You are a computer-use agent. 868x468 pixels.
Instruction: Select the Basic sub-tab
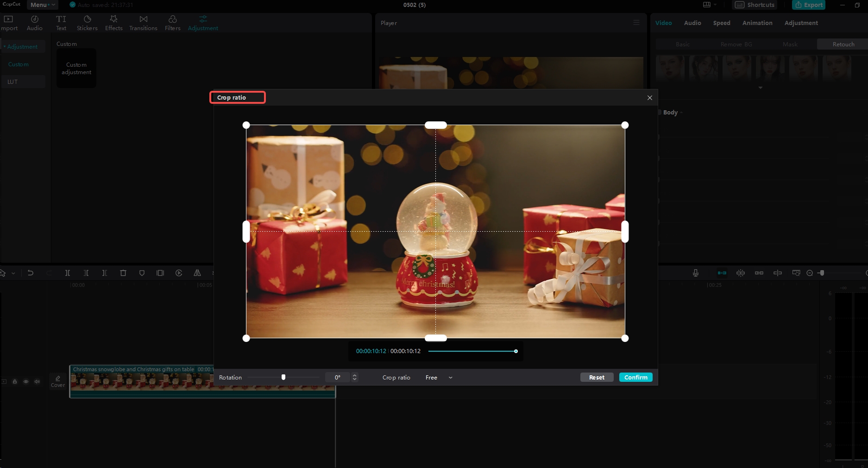683,44
